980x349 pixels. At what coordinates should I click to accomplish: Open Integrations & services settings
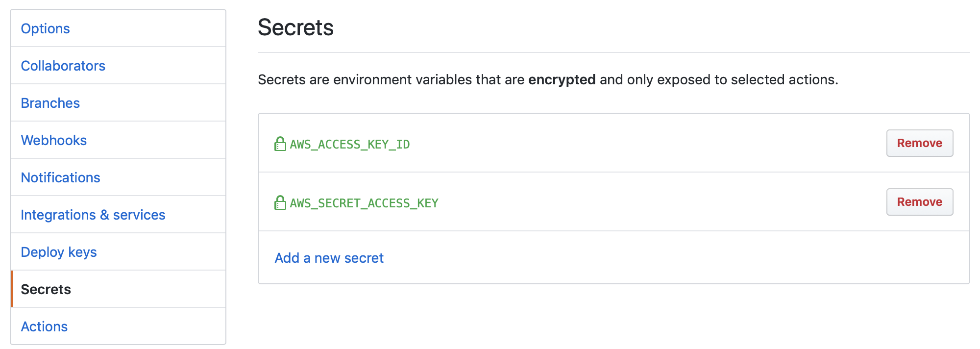point(93,214)
